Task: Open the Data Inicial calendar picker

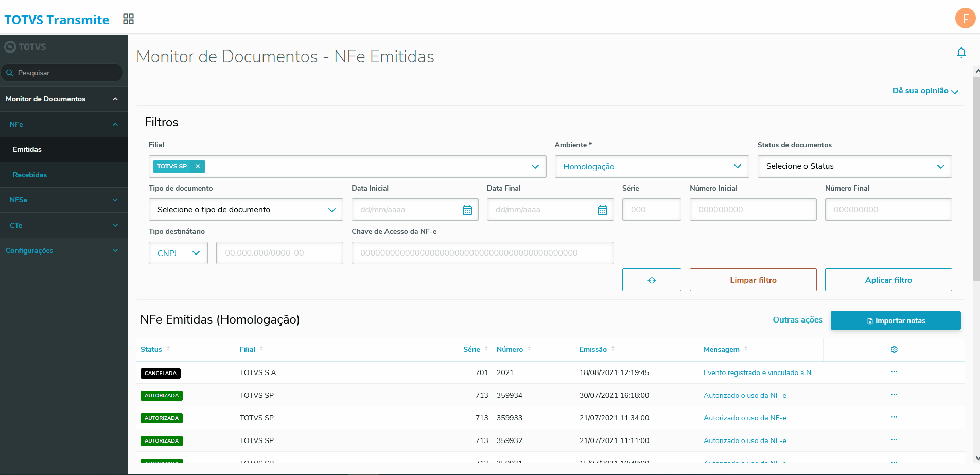Action: click(x=467, y=210)
